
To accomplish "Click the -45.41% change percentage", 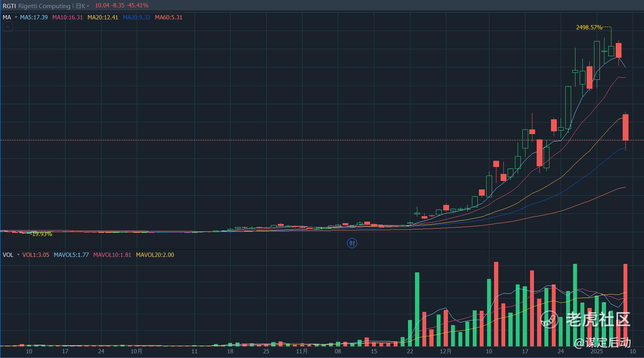I will click(x=137, y=5).
